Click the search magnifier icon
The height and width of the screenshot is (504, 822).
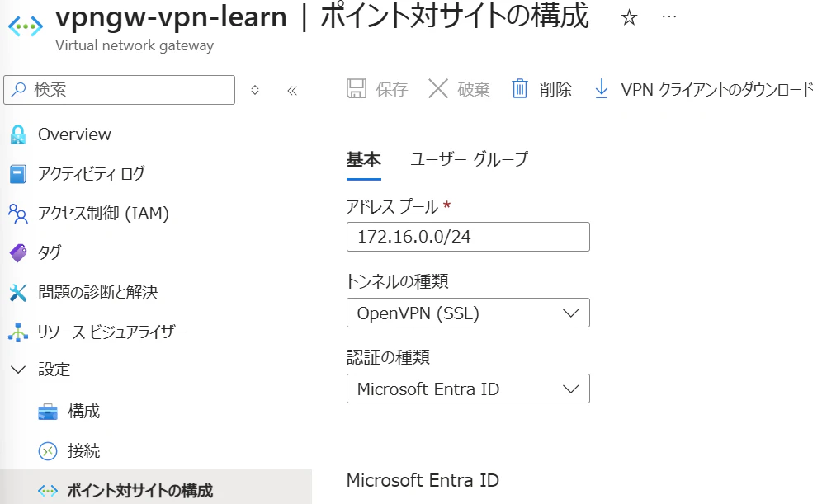[x=18, y=90]
